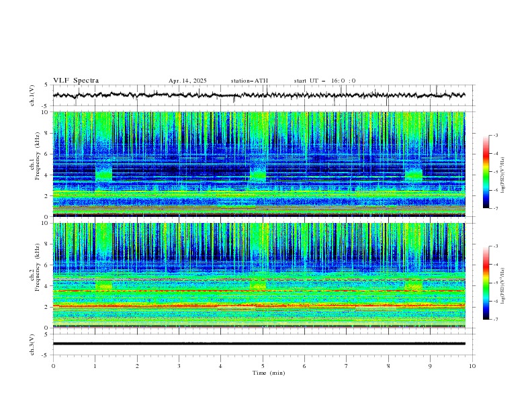Viewport: 532px width, 411px height.
Task: Click the ch.2 frequency tick label '6'
Action: [x=48, y=265]
